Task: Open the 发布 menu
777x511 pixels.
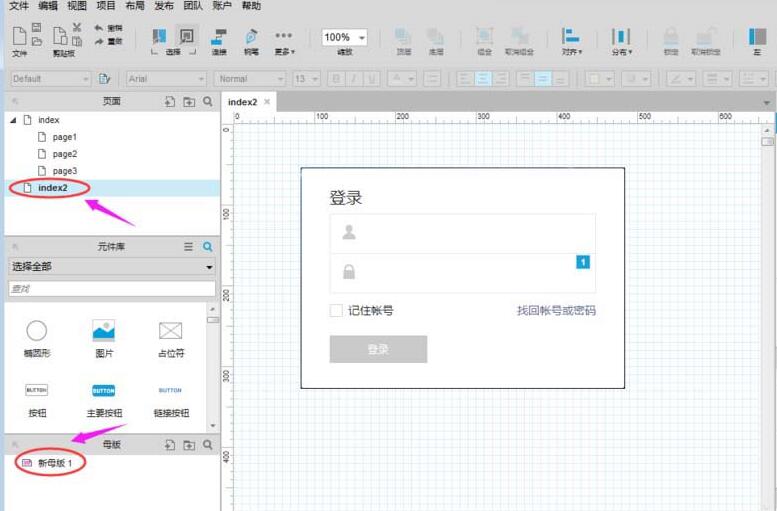Action: tap(164, 6)
